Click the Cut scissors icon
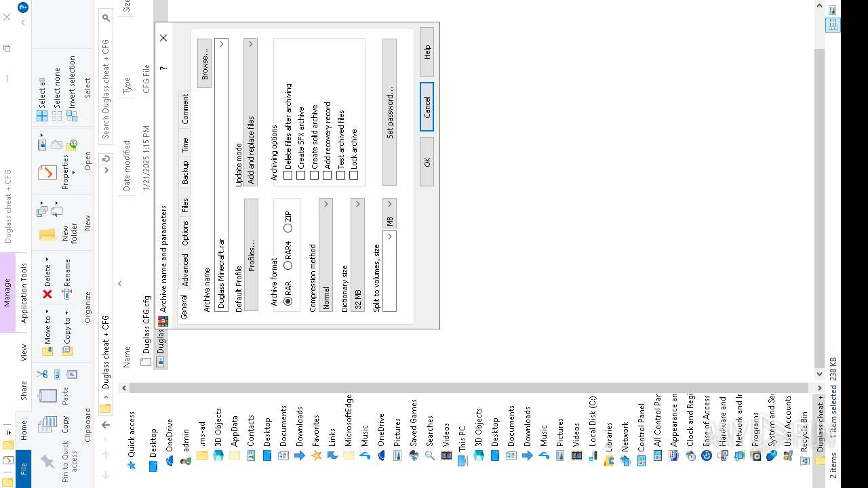868x488 pixels. click(42, 374)
